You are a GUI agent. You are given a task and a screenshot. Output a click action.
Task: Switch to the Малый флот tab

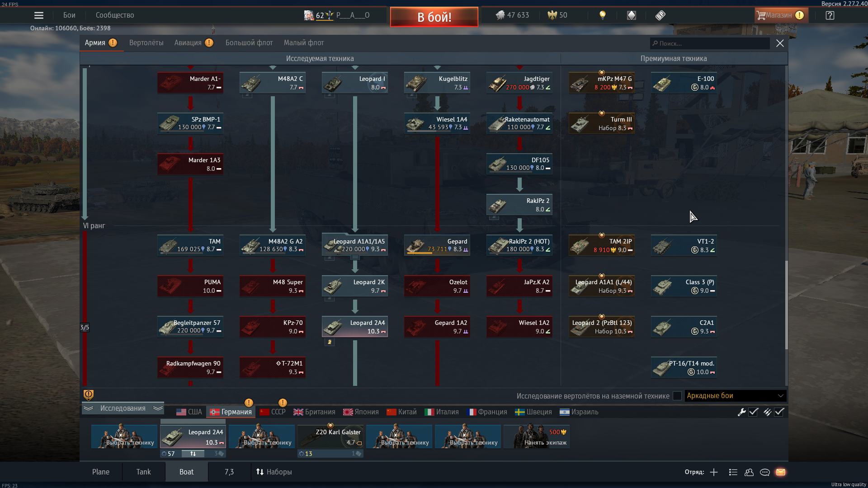[x=304, y=43]
